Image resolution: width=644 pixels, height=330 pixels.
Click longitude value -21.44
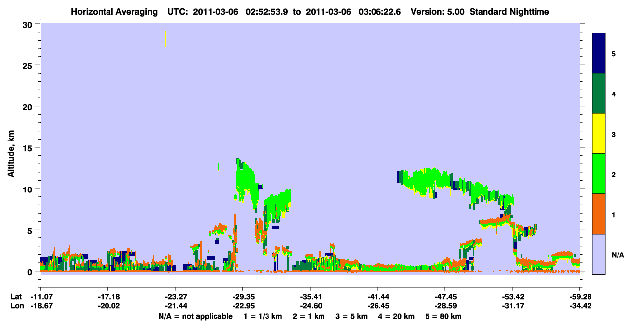click(175, 306)
